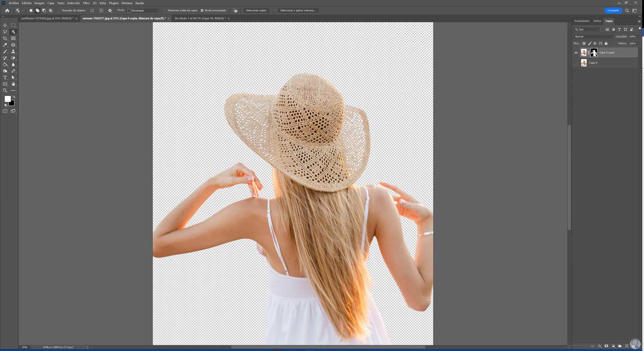Viewport: 644px width, 351px height.
Task: Expand the Opacidad value dropdown
Action: (639, 36)
